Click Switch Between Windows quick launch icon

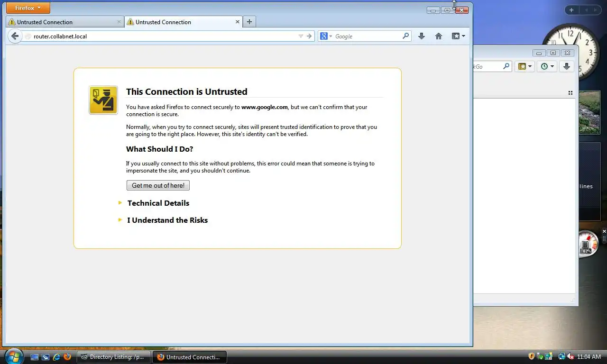(46, 357)
